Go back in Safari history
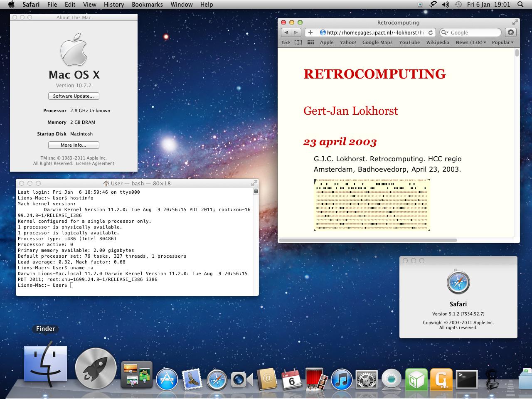The height and width of the screenshot is (399, 532). pos(286,32)
